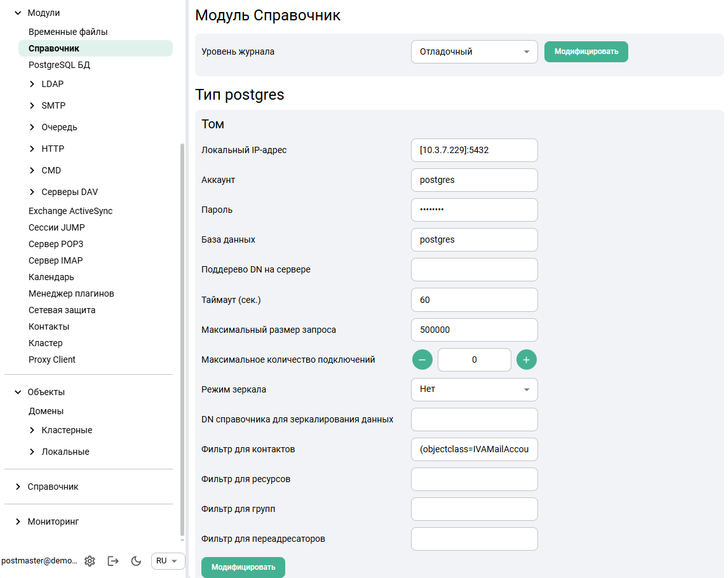Screen dimensions: 728x578
Task: Open the Уровень журнала dropdown
Action: pyautogui.click(x=474, y=52)
